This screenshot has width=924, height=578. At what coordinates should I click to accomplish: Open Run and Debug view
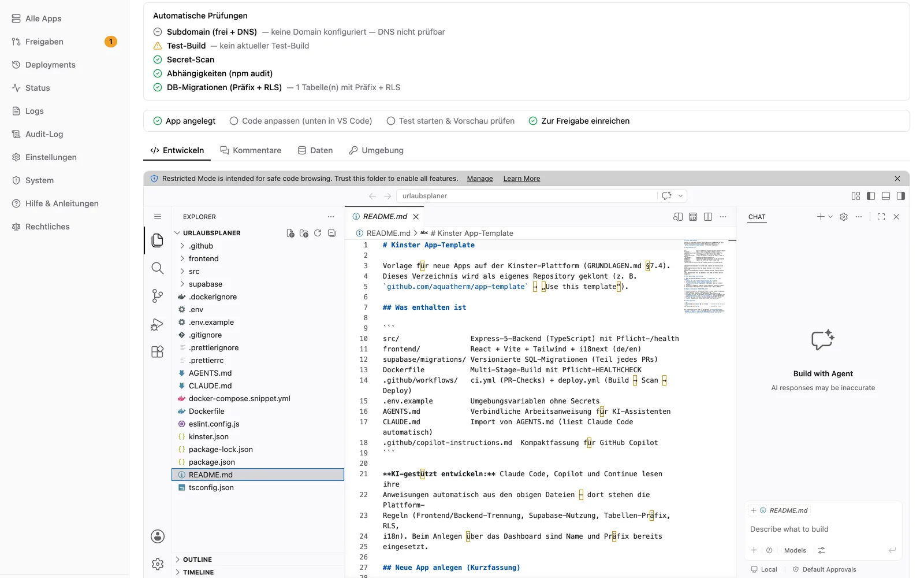pos(157,324)
